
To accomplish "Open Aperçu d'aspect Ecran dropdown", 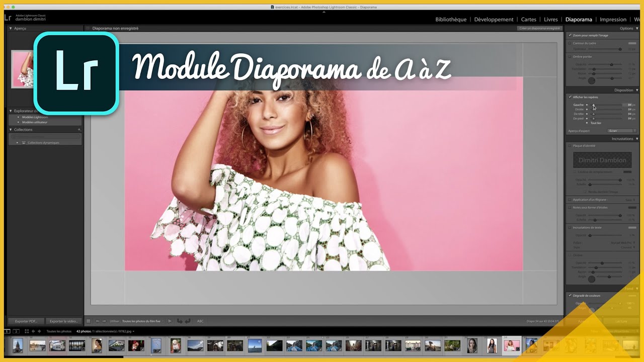I will 622,131.
